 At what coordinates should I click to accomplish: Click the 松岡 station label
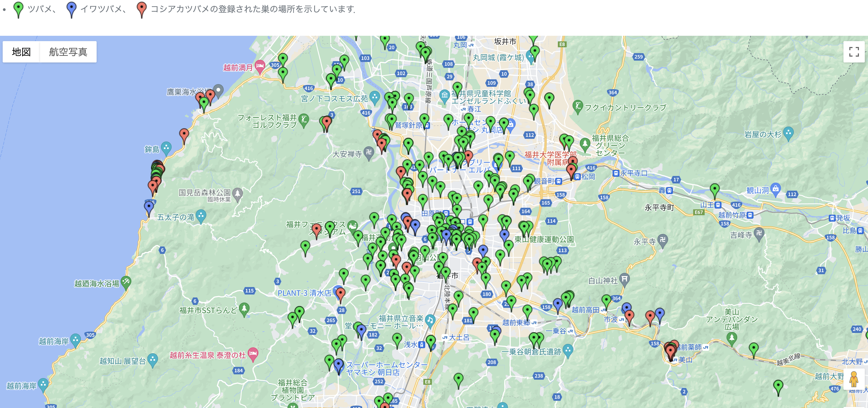tap(588, 176)
